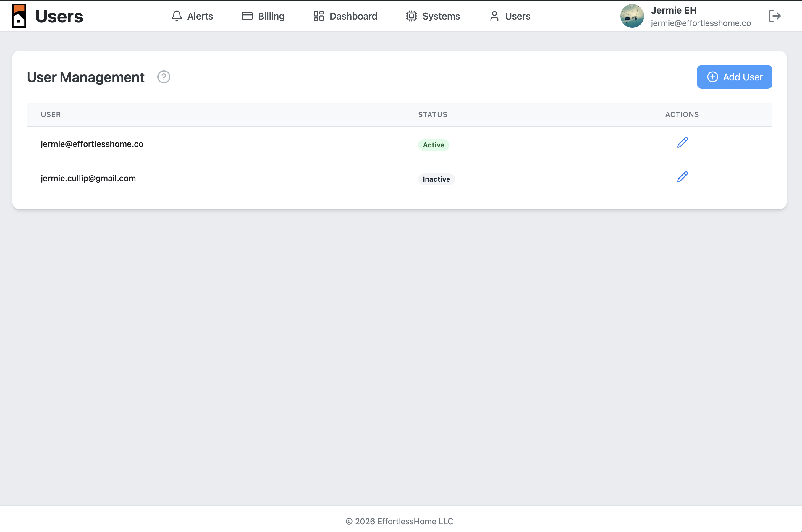This screenshot has width=802, height=532.
Task: Open the EffortlessHome house logo
Action: click(19, 16)
